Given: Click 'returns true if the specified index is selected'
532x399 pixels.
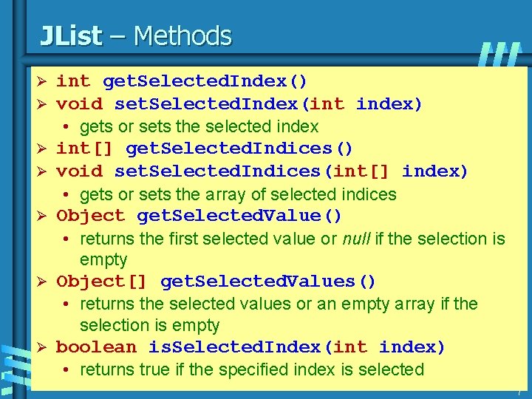Looking at the screenshot, I should pos(252,369).
